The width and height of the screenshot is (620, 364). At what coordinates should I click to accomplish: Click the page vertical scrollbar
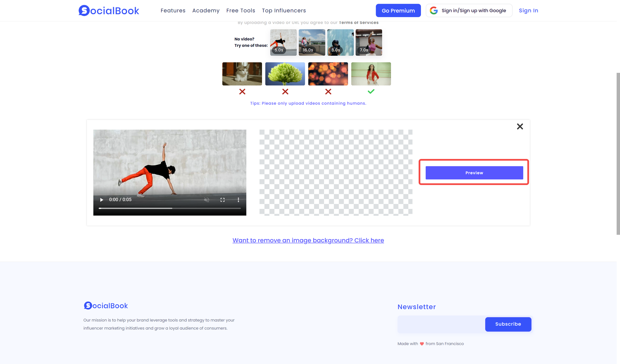pyautogui.click(x=618, y=154)
